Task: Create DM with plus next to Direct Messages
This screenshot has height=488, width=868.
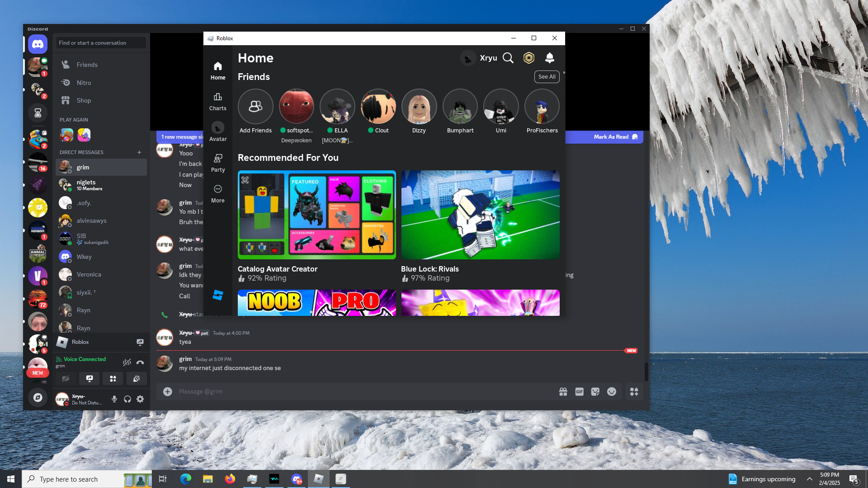Action: click(x=139, y=152)
